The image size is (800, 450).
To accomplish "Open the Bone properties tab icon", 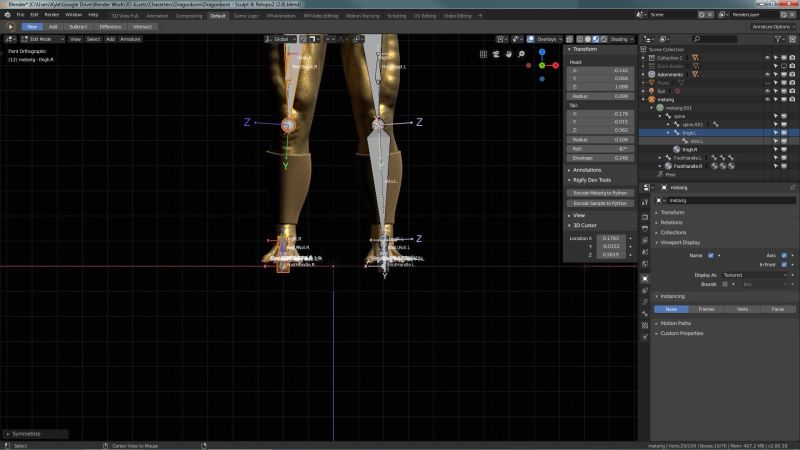I will pos(645,314).
